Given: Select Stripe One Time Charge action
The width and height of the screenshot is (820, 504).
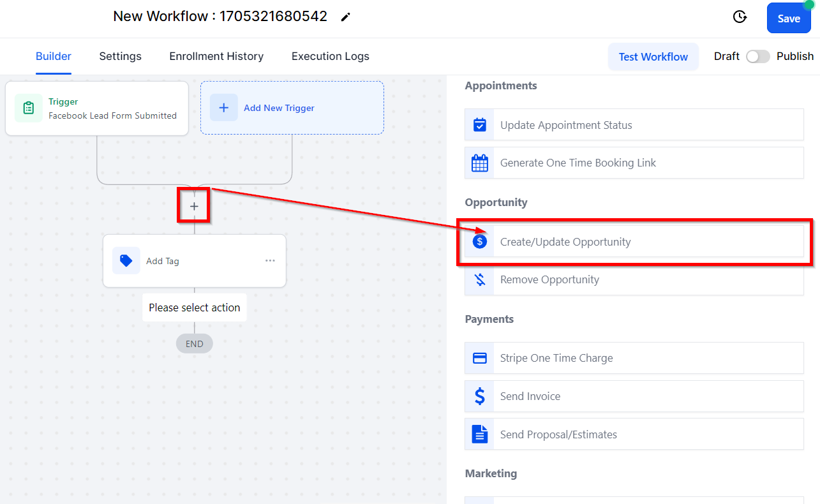Looking at the screenshot, I should click(634, 358).
